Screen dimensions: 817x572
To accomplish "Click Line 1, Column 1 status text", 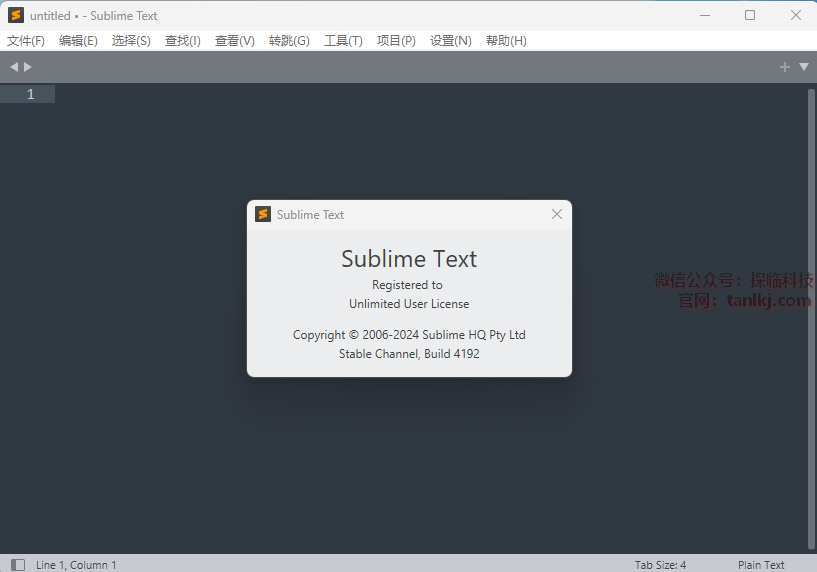I will click(76, 565).
